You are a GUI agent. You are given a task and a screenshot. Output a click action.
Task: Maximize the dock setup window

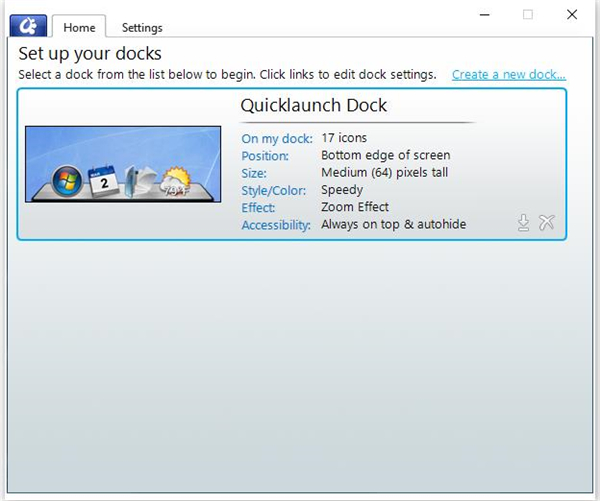pyautogui.click(x=528, y=14)
